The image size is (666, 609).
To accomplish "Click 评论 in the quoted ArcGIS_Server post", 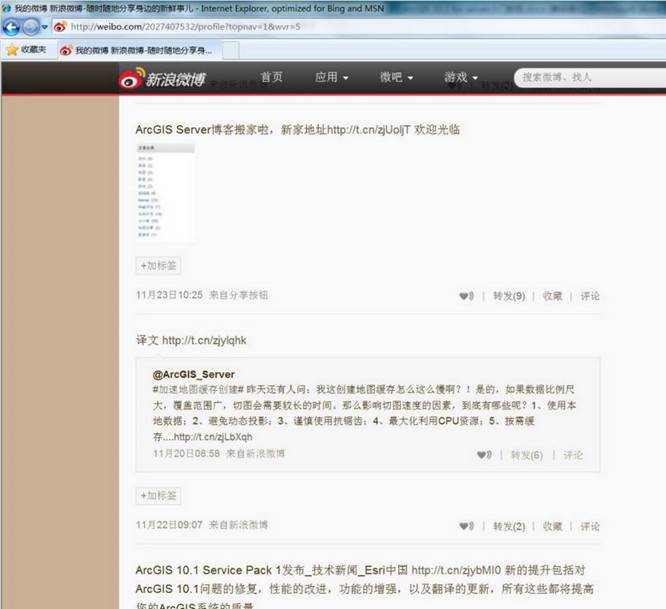I will pyautogui.click(x=573, y=455).
